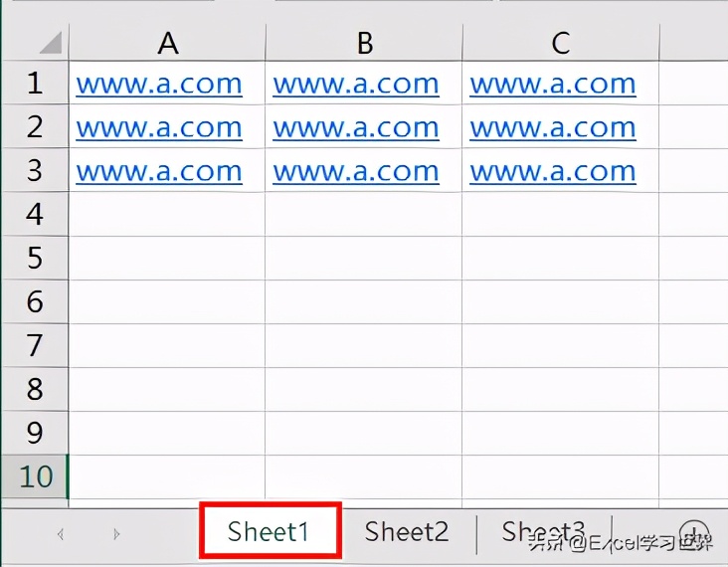The width and height of the screenshot is (728, 567).
Task: Select empty cell B5
Action: click(x=364, y=259)
